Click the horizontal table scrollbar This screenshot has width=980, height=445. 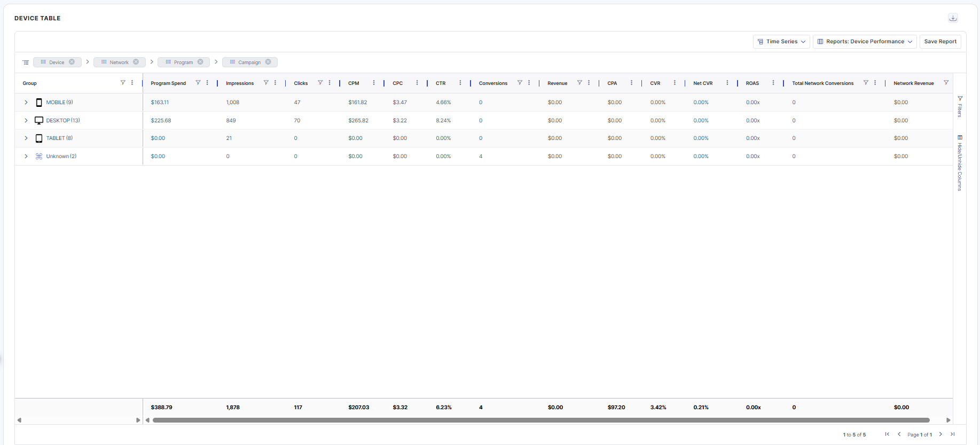540,420
